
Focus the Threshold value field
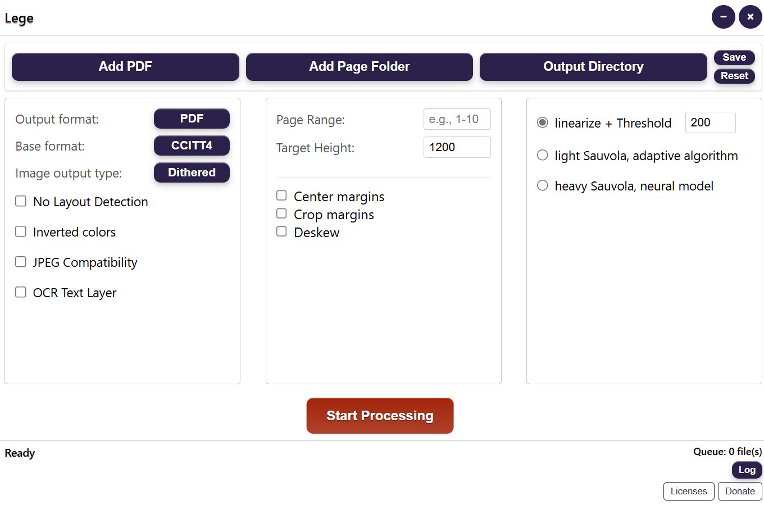[x=710, y=122]
